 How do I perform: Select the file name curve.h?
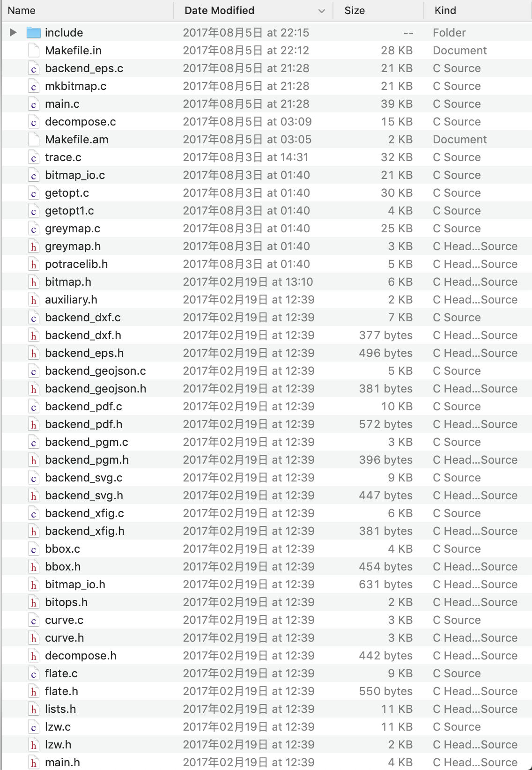pyautogui.click(x=65, y=638)
